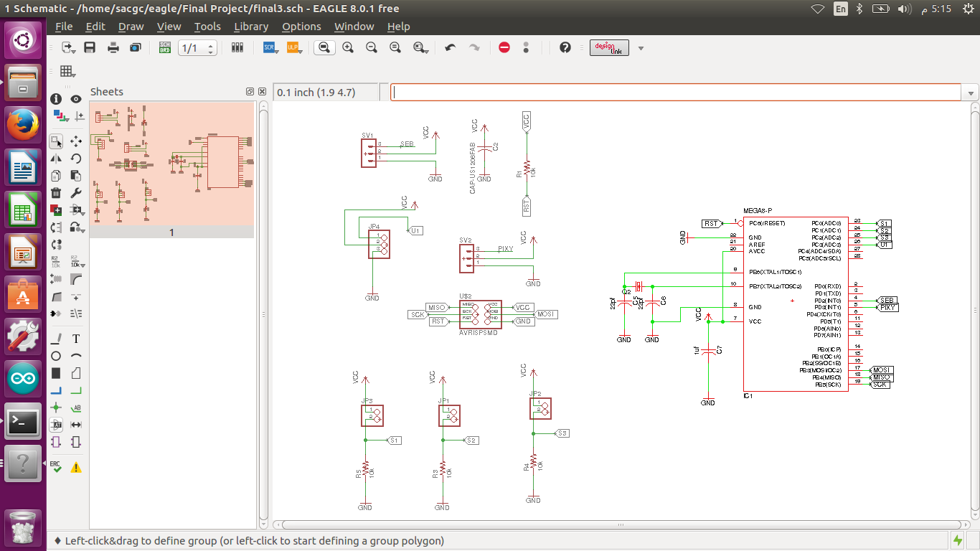Toggle the Group selection tool
This screenshot has height=551, width=980.
pos(56,141)
